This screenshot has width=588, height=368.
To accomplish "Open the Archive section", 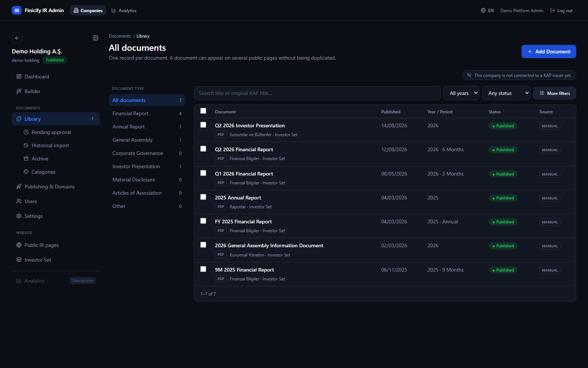I will point(60,159).
